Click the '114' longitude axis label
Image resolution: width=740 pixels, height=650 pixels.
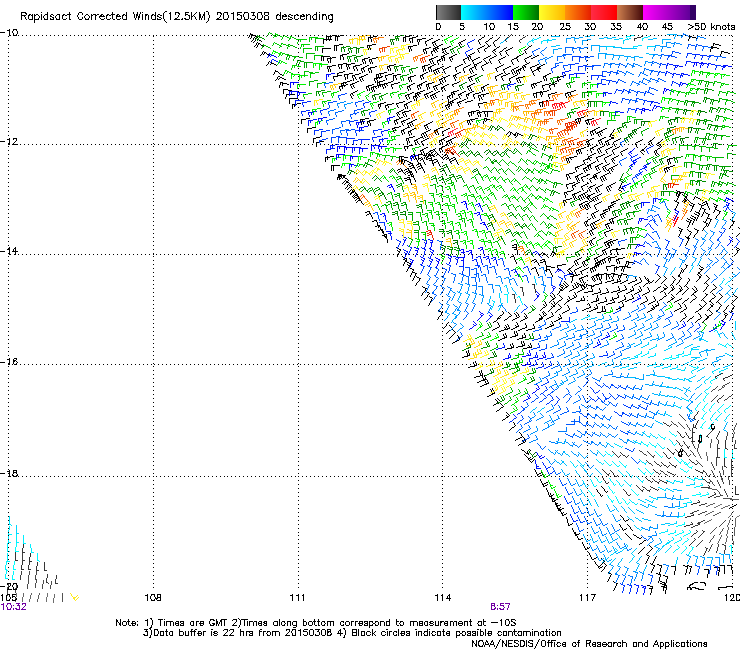tap(443, 598)
